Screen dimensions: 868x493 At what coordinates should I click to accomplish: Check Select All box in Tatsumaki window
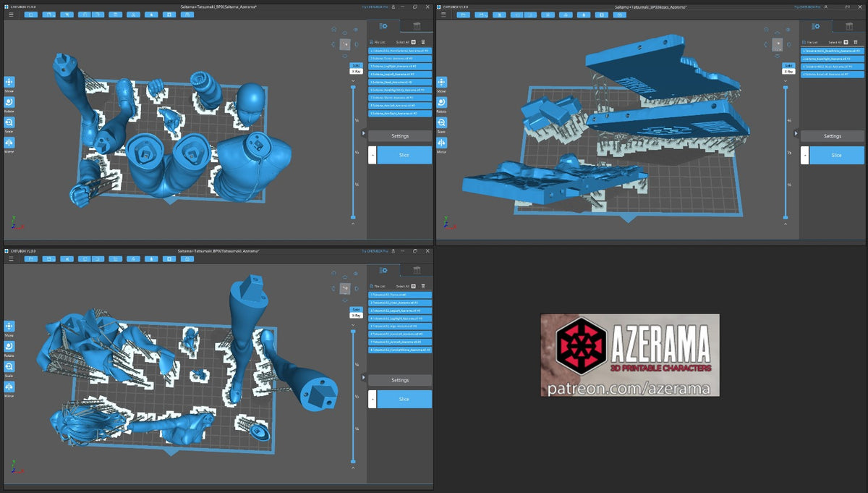click(414, 286)
